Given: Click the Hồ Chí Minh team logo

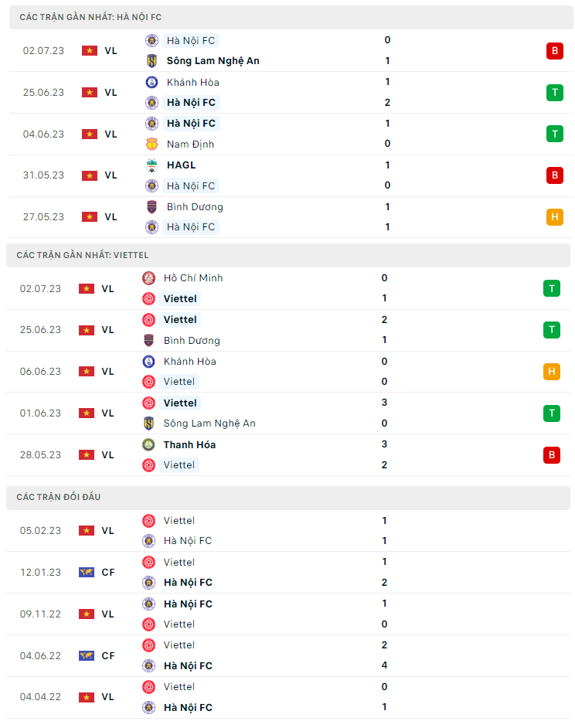Looking at the screenshot, I should click(x=148, y=278).
